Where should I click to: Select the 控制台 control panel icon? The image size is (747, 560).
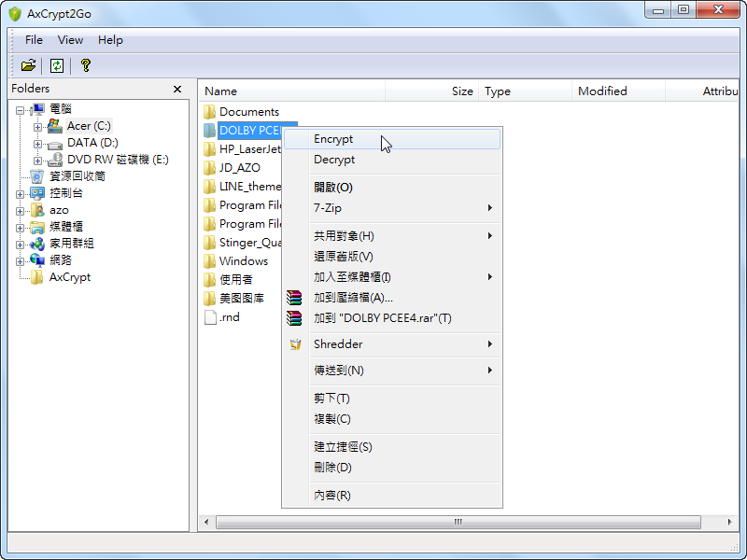37,193
